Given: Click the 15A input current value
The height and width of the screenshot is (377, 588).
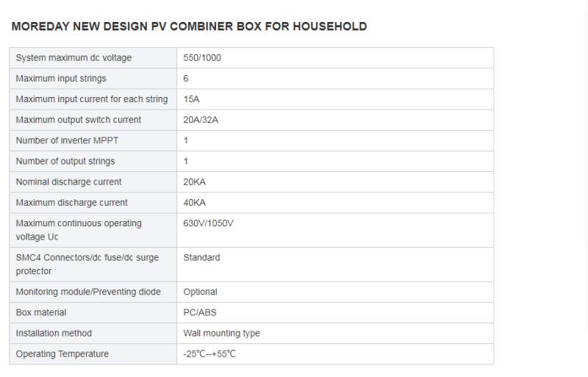Looking at the screenshot, I should click(191, 99).
